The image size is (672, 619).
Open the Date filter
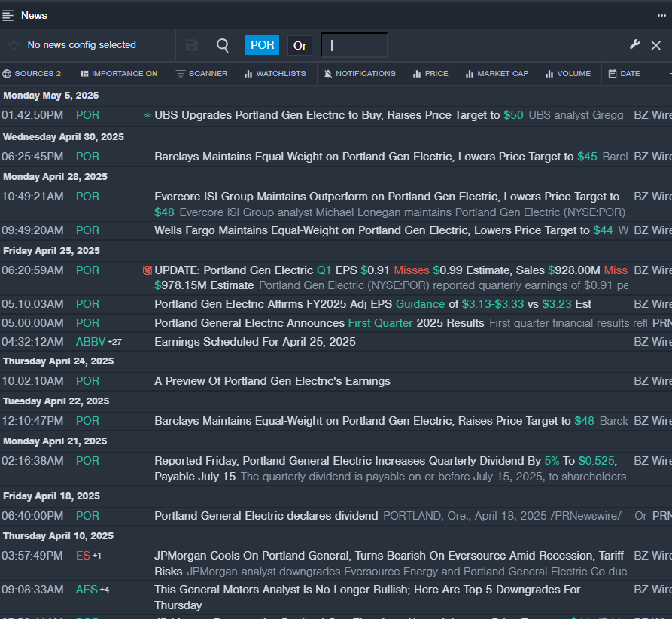click(625, 74)
